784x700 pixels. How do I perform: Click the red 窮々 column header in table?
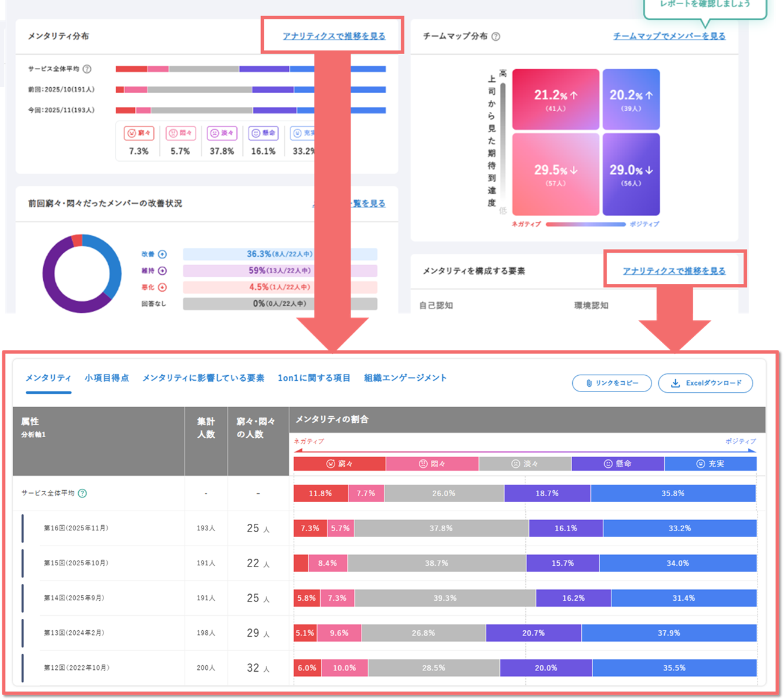click(339, 464)
